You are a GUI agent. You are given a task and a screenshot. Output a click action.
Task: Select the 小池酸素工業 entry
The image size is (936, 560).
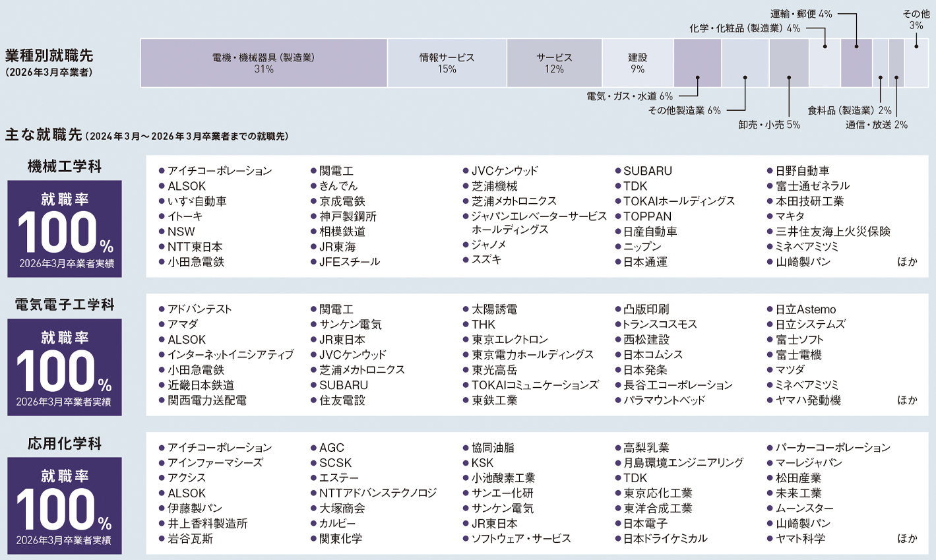503,478
